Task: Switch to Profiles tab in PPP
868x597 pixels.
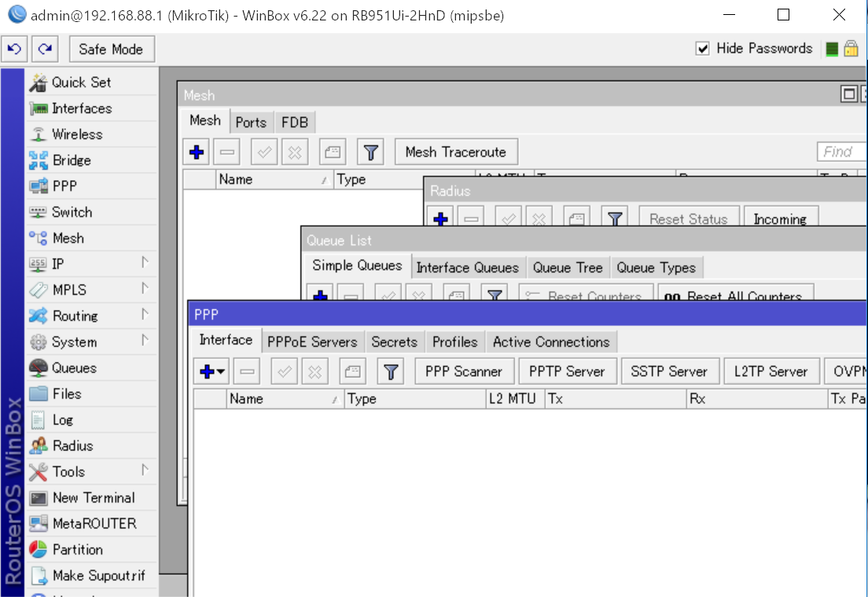Action: coord(455,342)
